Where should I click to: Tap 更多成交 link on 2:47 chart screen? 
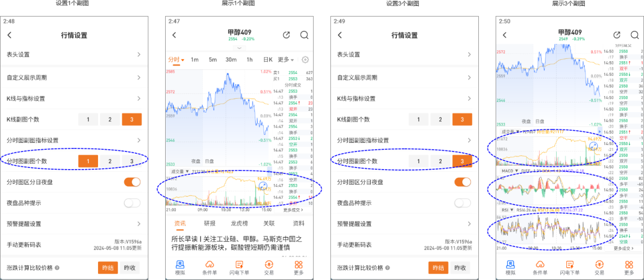point(294,210)
